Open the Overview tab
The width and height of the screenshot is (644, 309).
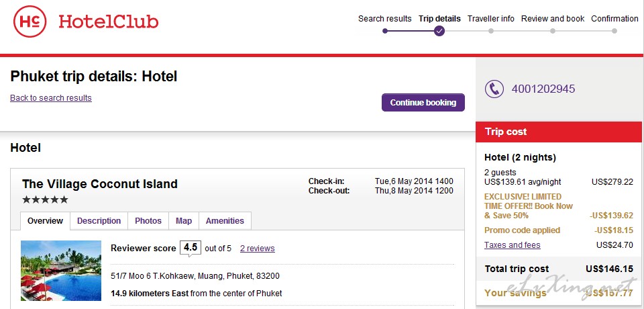click(x=45, y=221)
